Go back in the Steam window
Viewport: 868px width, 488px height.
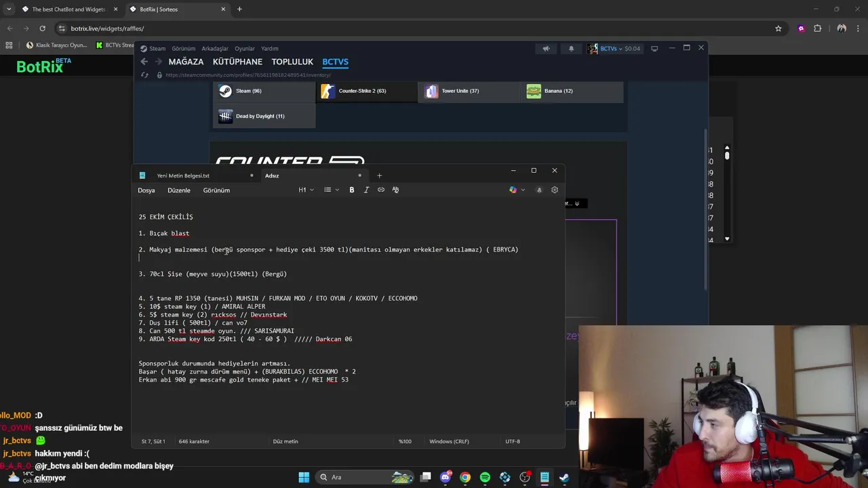tap(144, 62)
